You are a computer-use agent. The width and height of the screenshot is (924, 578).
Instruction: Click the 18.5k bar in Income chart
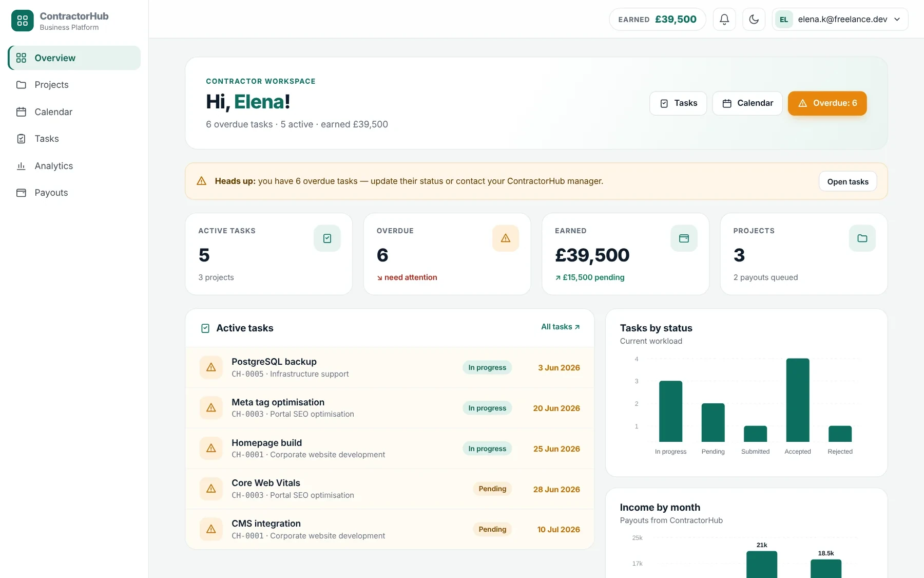tap(826, 569)
